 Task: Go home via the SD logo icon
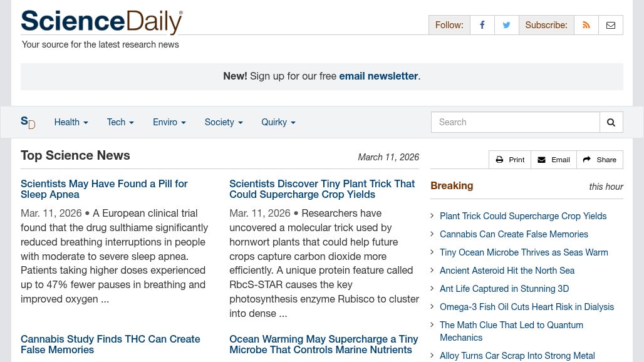click(28, 122)
